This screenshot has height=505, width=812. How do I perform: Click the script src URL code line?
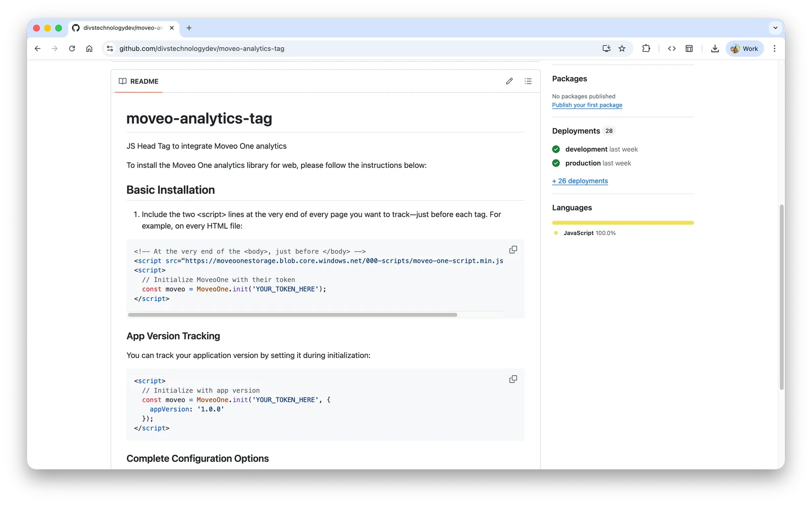(x=319, y=261)
